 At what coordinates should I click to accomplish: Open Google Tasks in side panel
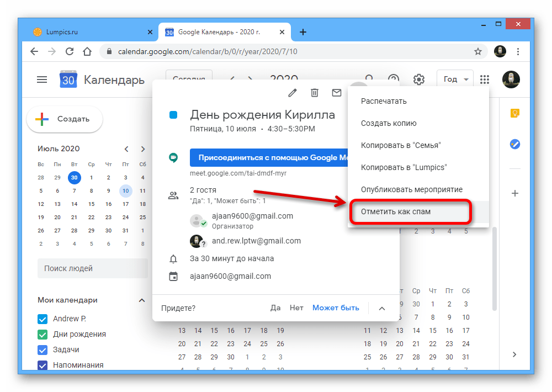tap(514, 144)
